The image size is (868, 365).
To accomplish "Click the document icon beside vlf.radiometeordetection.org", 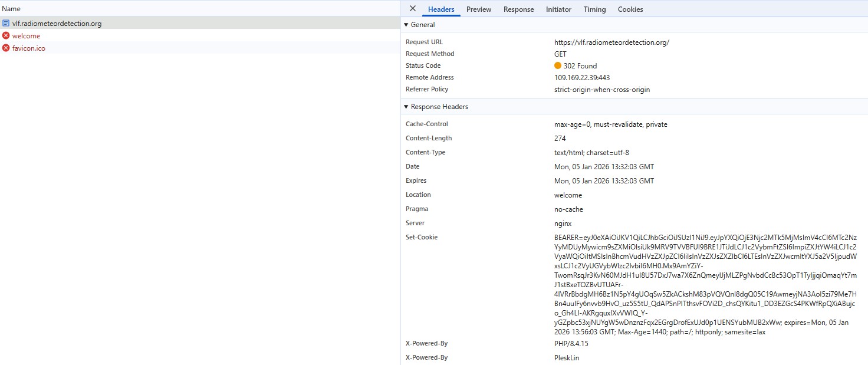I will 6,24.
